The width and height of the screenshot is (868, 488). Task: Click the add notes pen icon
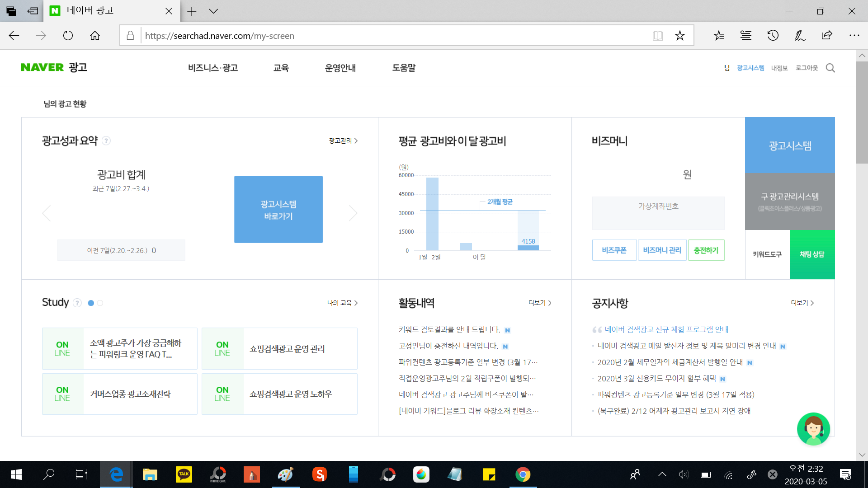(800, 36)
